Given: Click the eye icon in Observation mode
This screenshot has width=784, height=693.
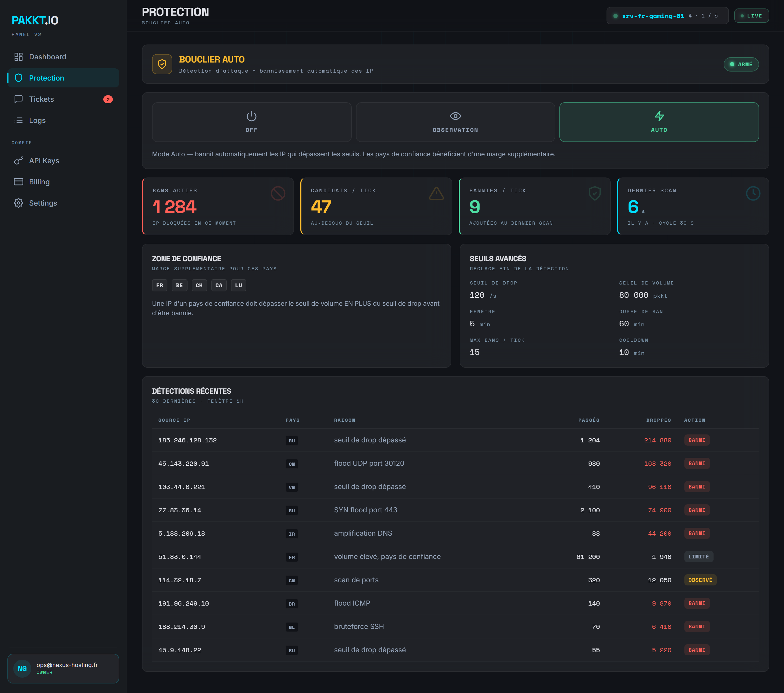Looking at the screenshot, I should [x=455, y=116].
